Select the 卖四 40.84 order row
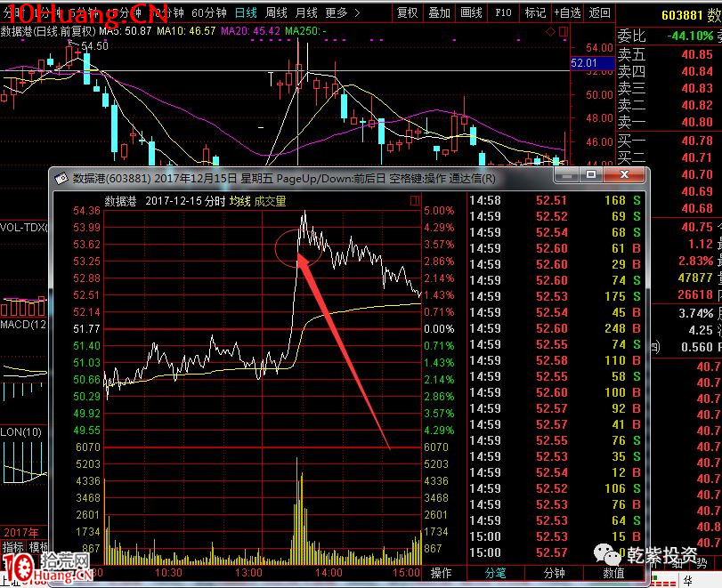 [x=669, y=71]
